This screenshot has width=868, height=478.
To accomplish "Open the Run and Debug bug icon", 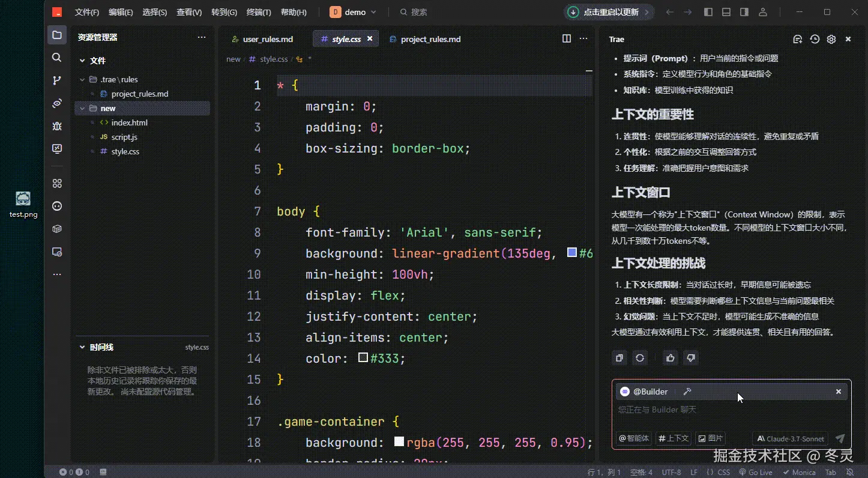I will pyautogui.click(x=57, y=126).
